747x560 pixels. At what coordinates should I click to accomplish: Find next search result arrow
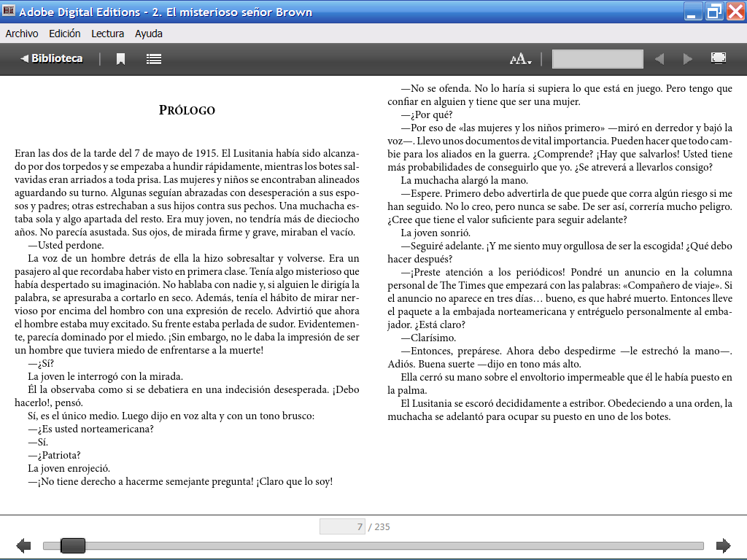tap(687, 59)
